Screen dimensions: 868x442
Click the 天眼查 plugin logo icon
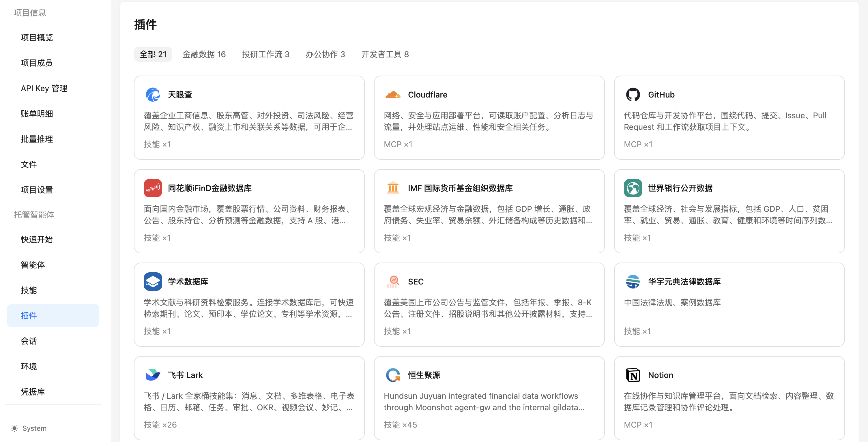click(153, 95)
